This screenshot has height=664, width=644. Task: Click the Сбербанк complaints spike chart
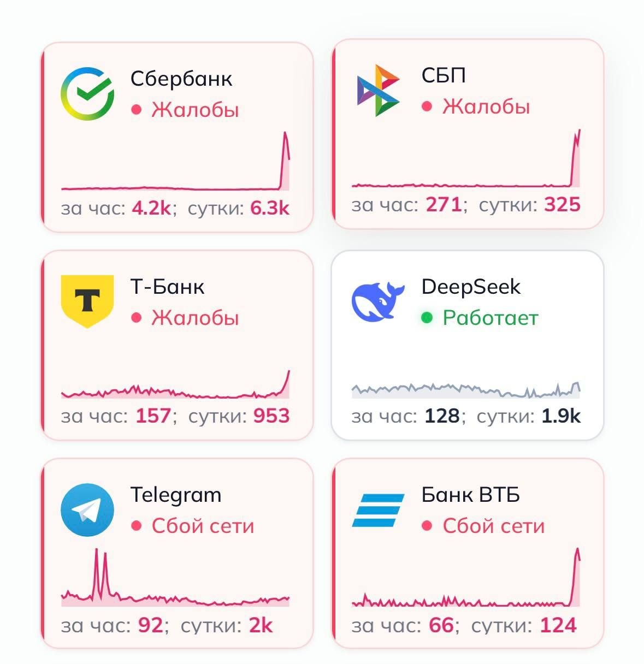(x=175, y=164)
